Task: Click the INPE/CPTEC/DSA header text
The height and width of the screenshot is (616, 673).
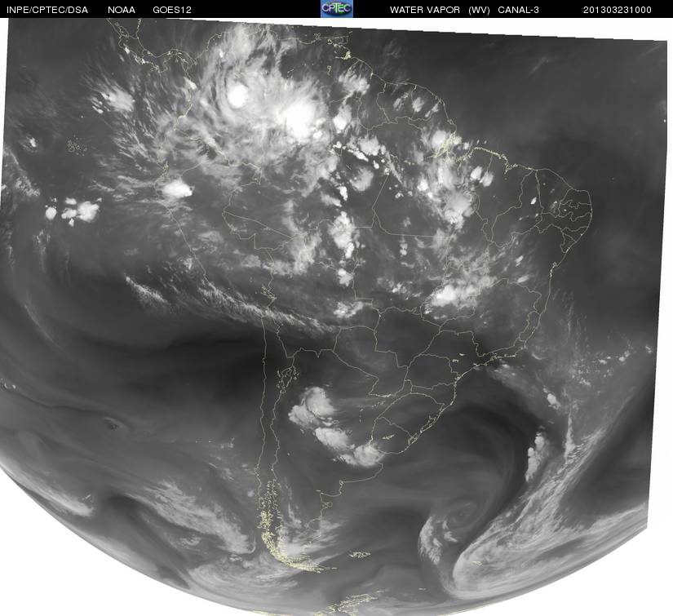Action: tap(47, 10)
